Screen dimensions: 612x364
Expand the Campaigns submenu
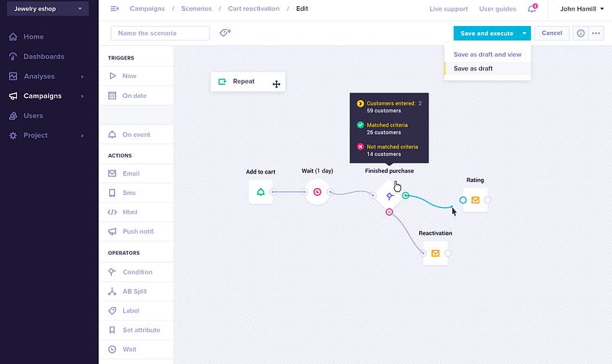pyautogui.click(x=83, y=96)
